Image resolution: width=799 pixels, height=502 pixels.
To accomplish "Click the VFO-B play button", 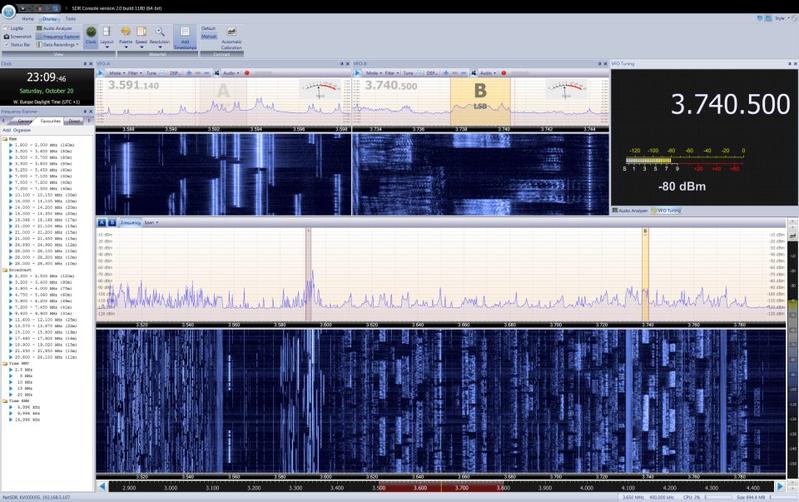I will (x=357, y=73).
